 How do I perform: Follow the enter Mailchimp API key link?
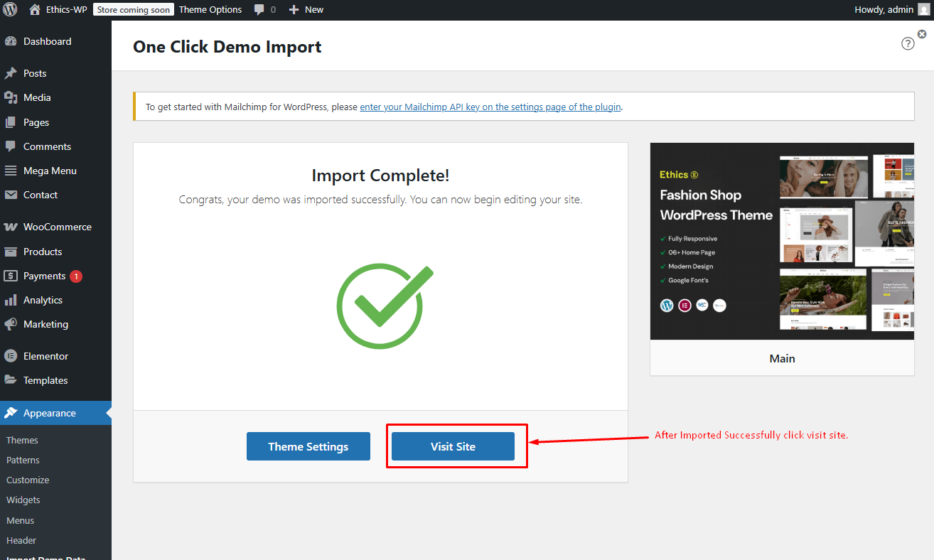490,107
